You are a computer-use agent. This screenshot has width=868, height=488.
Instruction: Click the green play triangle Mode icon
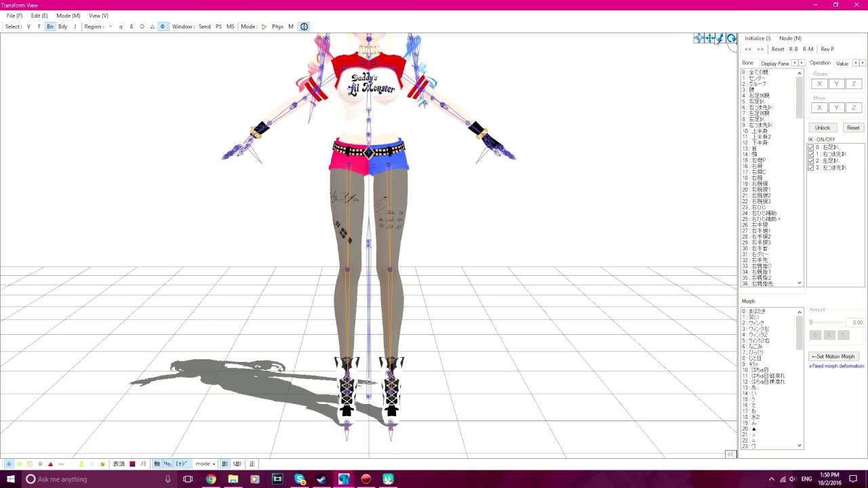(264, 26)
